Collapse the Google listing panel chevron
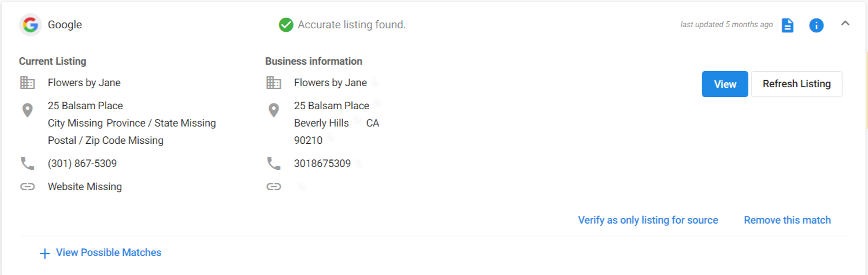Viewport: 868px width, 275px height. pos(845,24)
